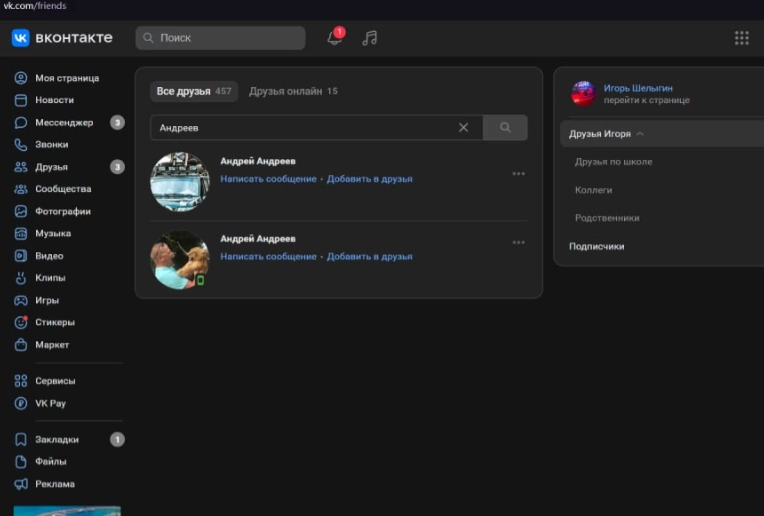Open the notifications bell icon

pos(334,38)
